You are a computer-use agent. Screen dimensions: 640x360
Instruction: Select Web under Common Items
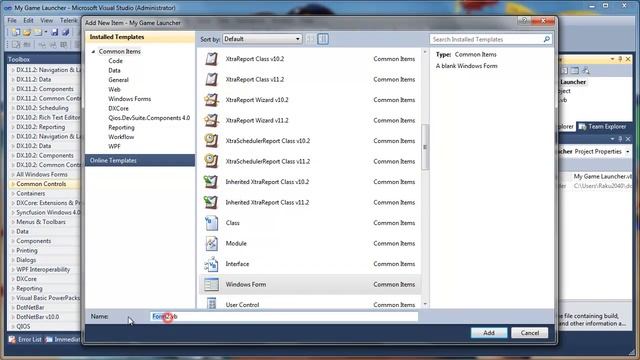[x=114, y=89]
